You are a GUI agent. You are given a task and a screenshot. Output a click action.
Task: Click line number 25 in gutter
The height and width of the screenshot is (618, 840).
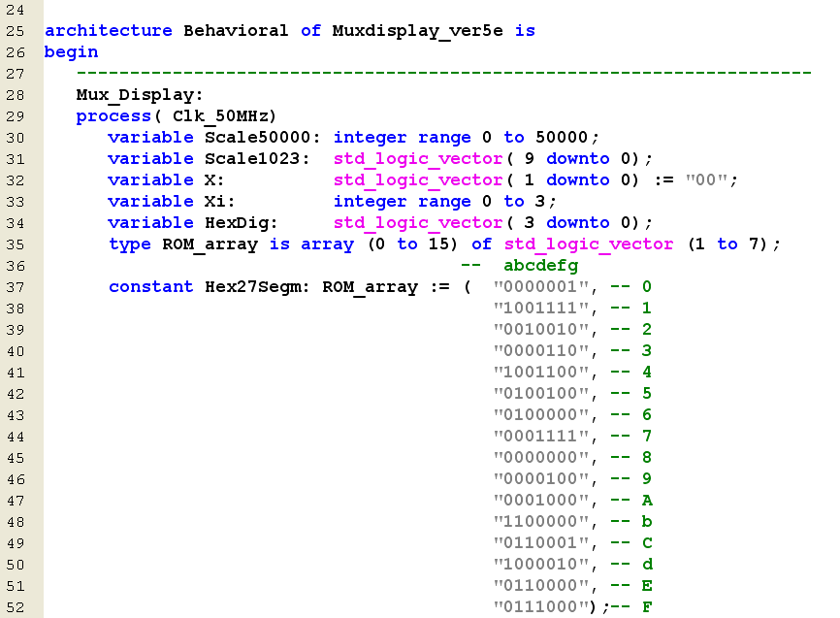[x=16, y=31]
